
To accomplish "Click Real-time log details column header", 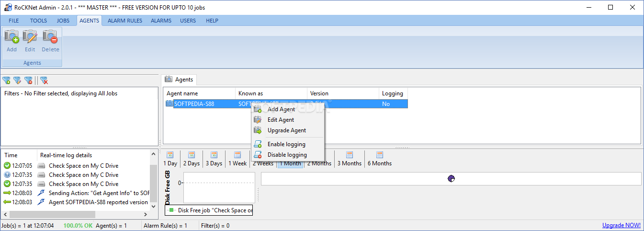I will pos(93,155).
